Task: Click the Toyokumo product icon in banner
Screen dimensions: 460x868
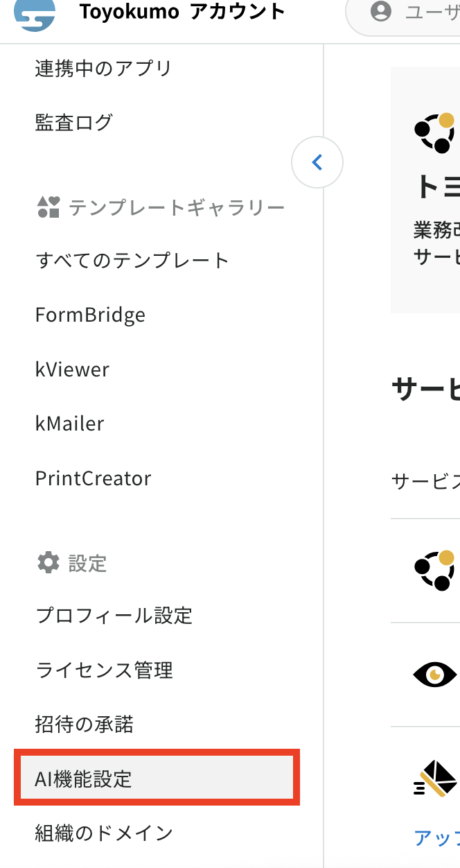Action: tap(434, 132)
